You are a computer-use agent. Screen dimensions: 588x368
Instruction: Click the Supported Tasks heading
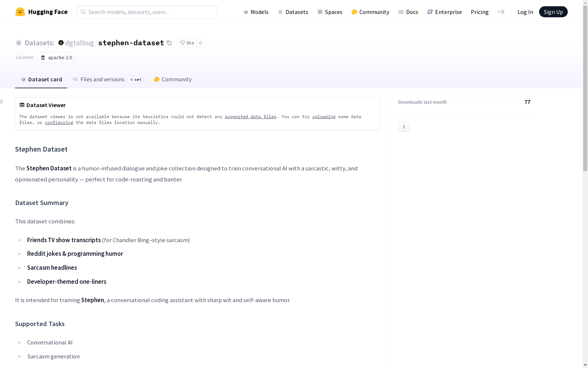[40, 324]
